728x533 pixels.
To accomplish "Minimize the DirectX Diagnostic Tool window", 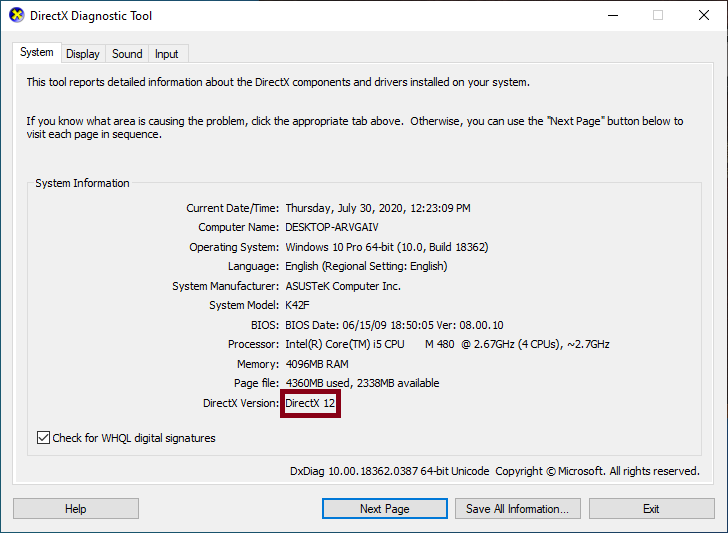I will [613, 15].
